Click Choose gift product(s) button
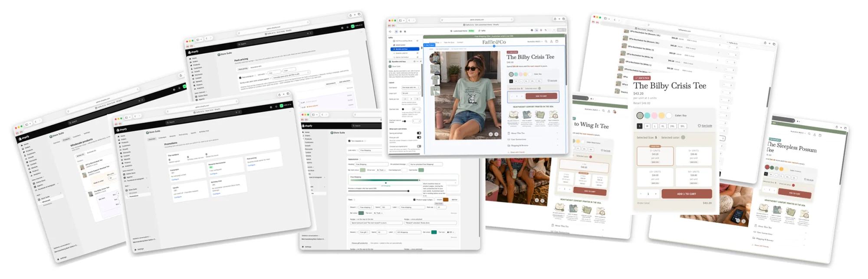Screen dimensions: 868x279 pyautogui.click(x=359, y=243)
